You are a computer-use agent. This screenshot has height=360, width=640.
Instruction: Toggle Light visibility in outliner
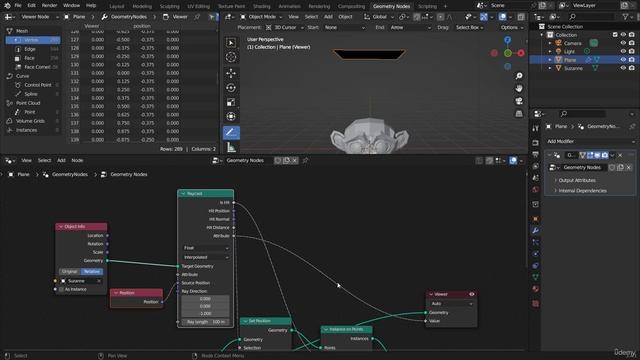point(623,51)
